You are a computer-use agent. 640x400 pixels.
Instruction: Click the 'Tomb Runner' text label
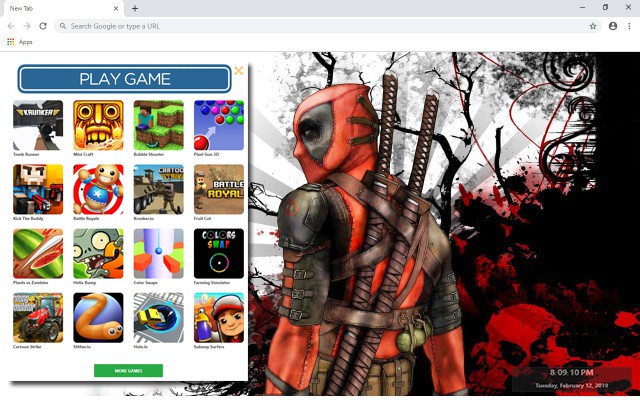coord(26,154)
